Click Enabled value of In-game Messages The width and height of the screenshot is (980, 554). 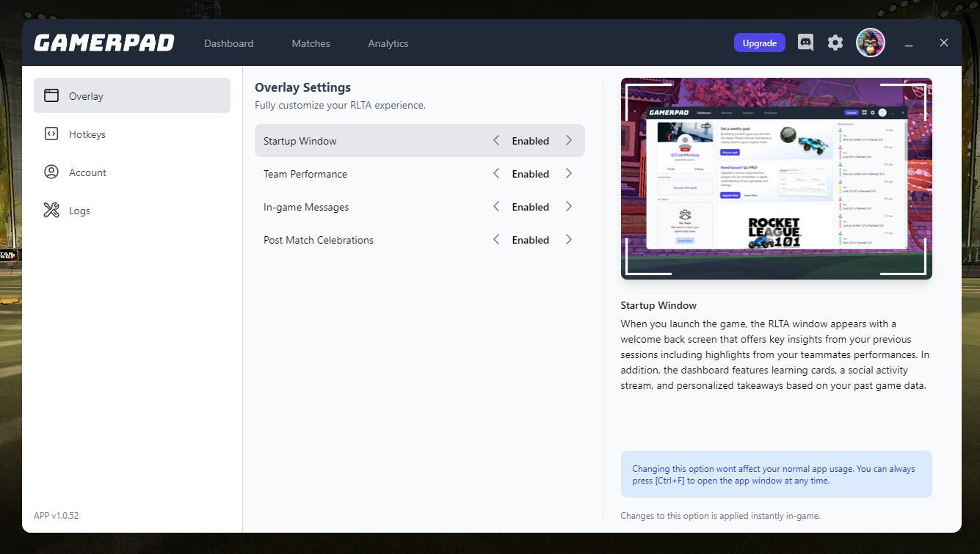(531, 207)
